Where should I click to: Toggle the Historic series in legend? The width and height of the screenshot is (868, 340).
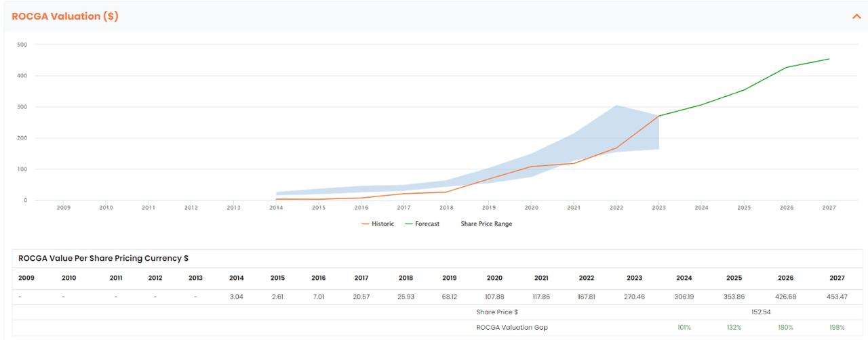click(378, 224)
